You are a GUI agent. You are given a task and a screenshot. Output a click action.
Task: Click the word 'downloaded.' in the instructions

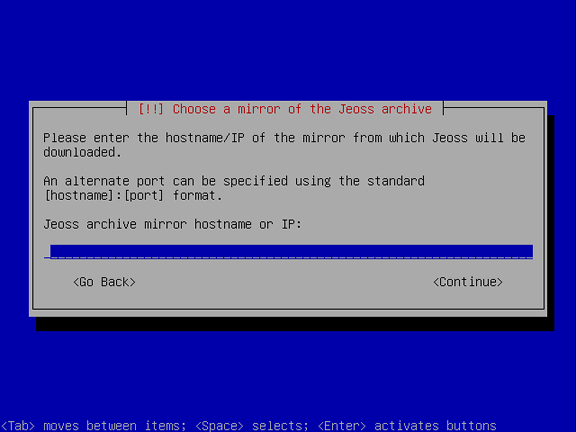pos(82,152)
